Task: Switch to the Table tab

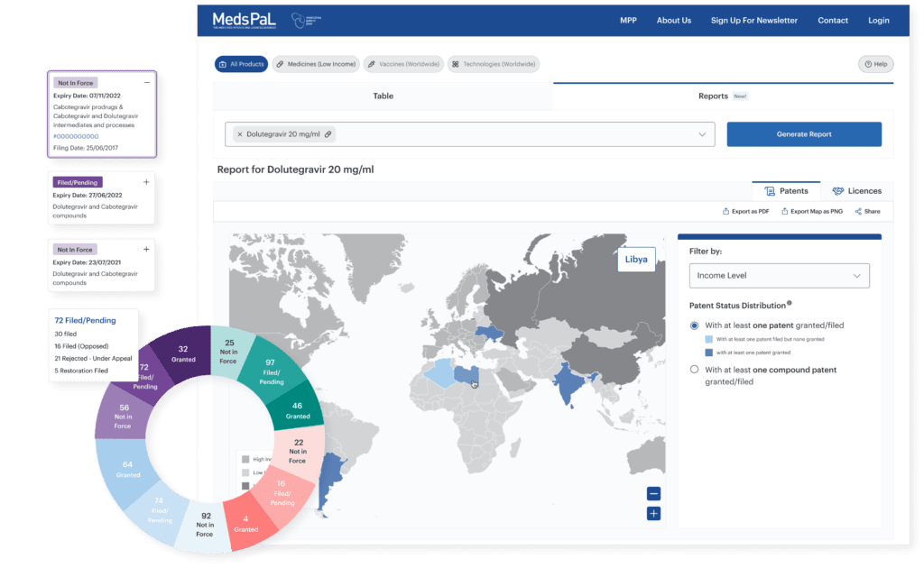Action: 383,96
